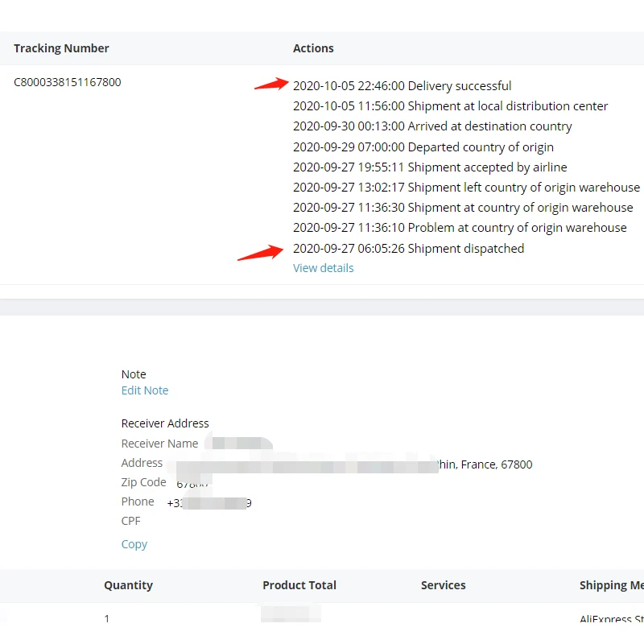Image resolution: width=644 pixels, height=644 pixels.
Task: Select tracking number C8000338151167800
Action: click(68, 82)
